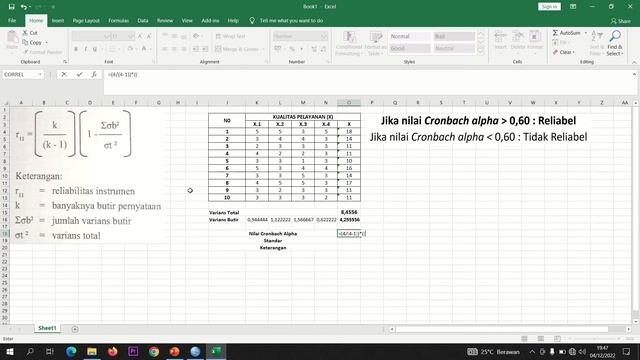Click the Increase Decimal icon
640x360 pixels.
point(314,49)
